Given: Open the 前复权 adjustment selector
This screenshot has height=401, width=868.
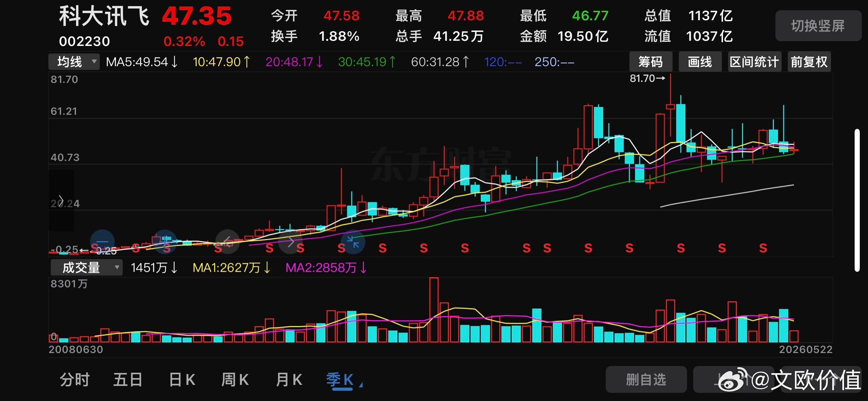Looking at the screenshot, I should pyautogui.click(x=809, y=62).
